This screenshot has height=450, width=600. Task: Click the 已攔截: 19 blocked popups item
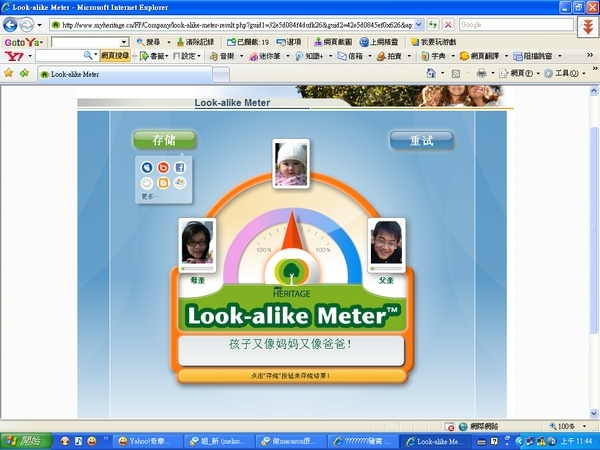248,42
